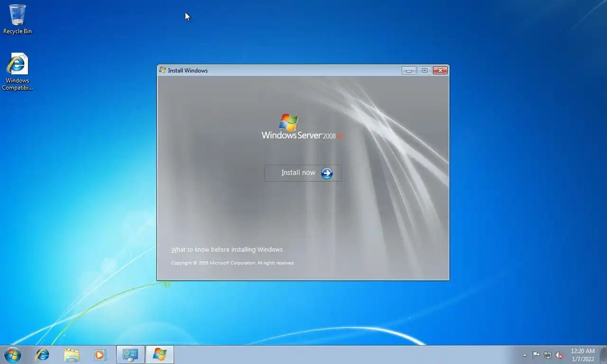Show hidden system tray icons
607x364 pixels.
click(x=524, y=355)
